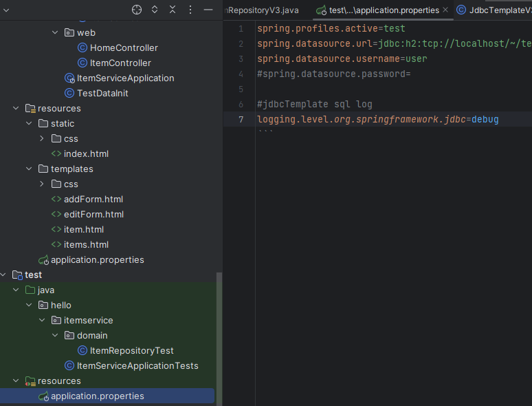Viewport: 532px width, 406px height.
Task: Click the test application.properties Spring icon in tree
Action: tap(43, 396)
